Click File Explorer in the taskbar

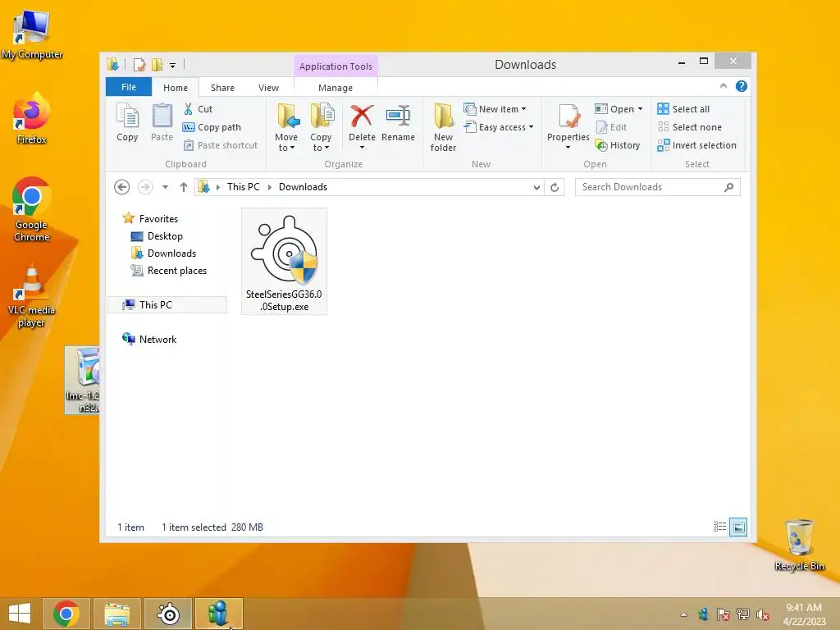(x=117, y=614)
